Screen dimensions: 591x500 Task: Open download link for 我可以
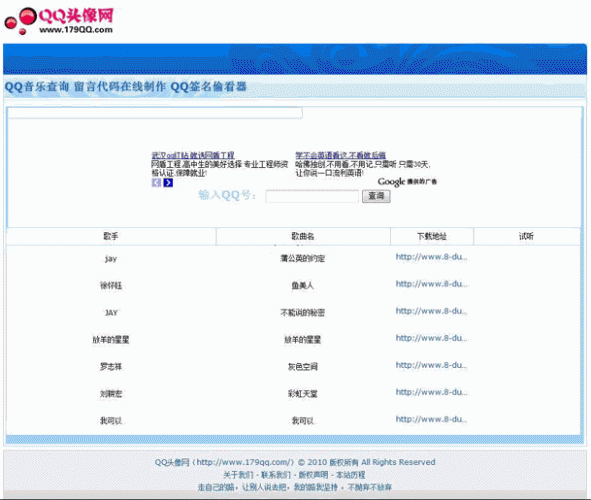point(432,420)
